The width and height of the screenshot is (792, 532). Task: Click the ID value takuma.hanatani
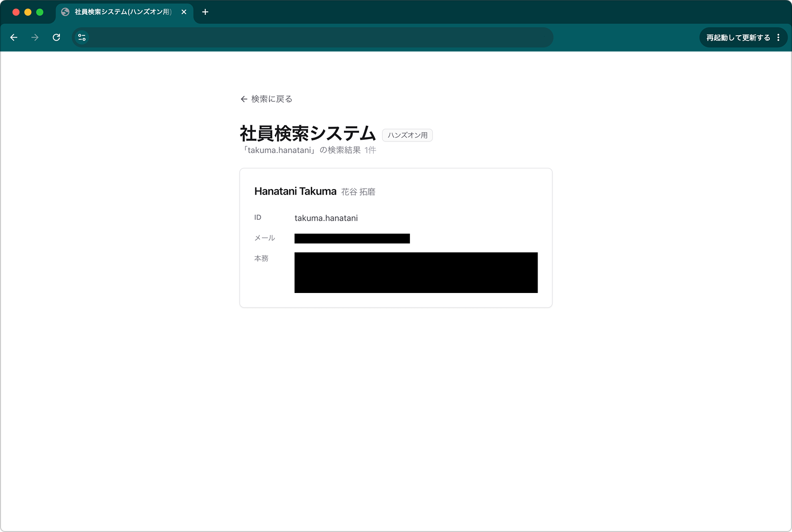[326, 218]
